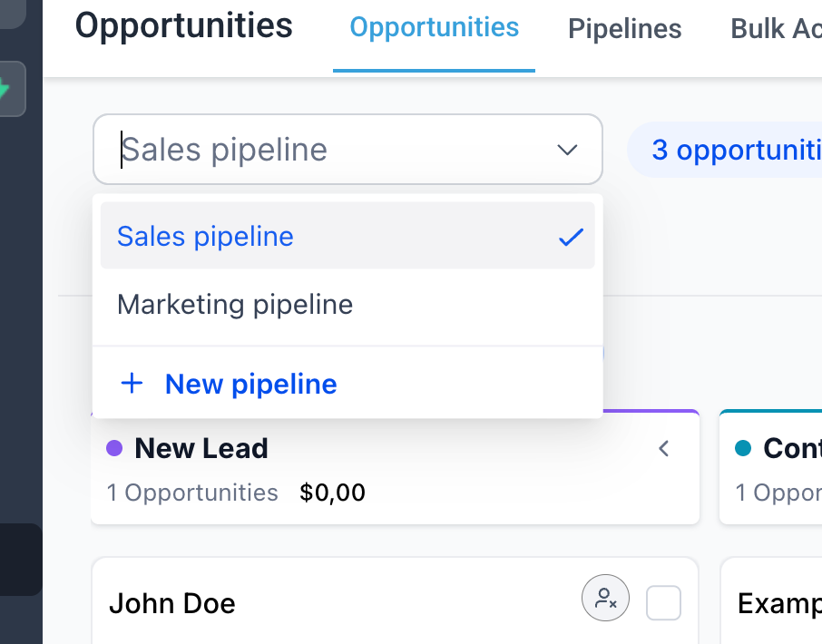Click the checkmark next to Sales pipeline
Viewport: 822px width, 644px height.
tap(571, 237)
